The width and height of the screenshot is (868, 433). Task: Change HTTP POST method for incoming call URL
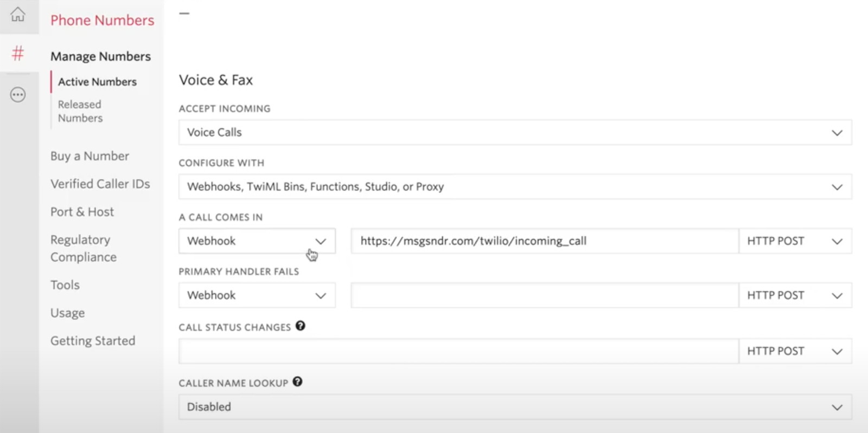[794, 241]
